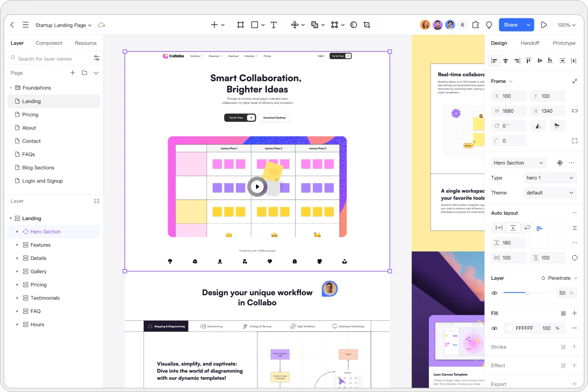Flip the frame vertically
Screen dimensions: 588x392
pyautogui.click(x=557, y=126)
